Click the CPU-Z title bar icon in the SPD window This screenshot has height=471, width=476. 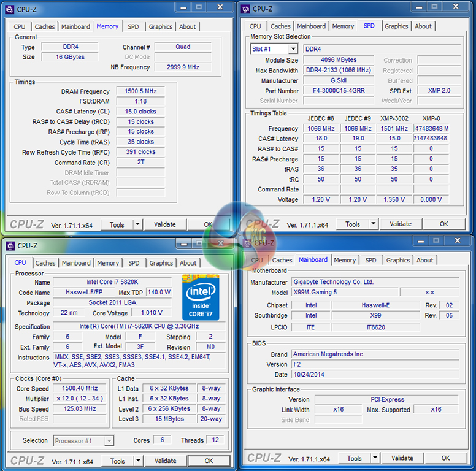coord(245,9)
